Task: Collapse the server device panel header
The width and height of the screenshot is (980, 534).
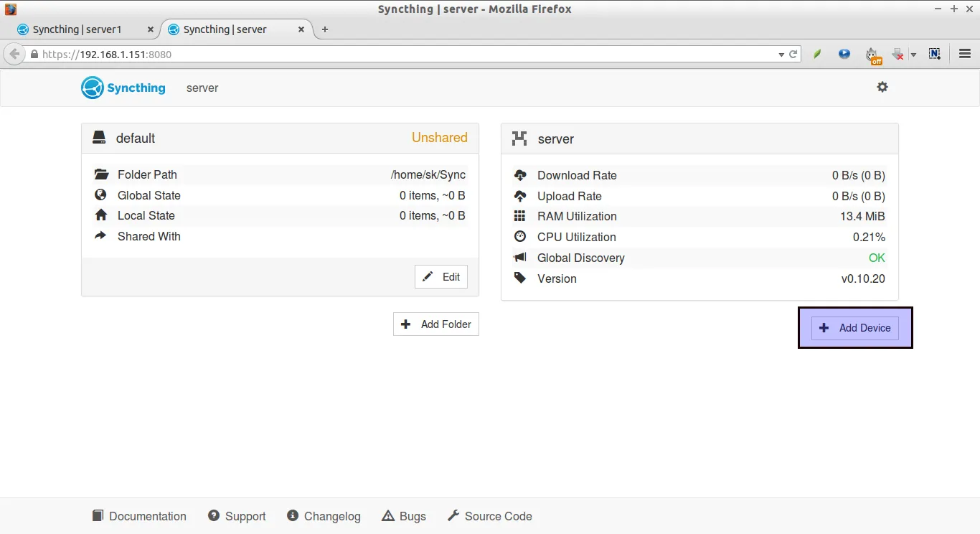Action: (699, 139)
